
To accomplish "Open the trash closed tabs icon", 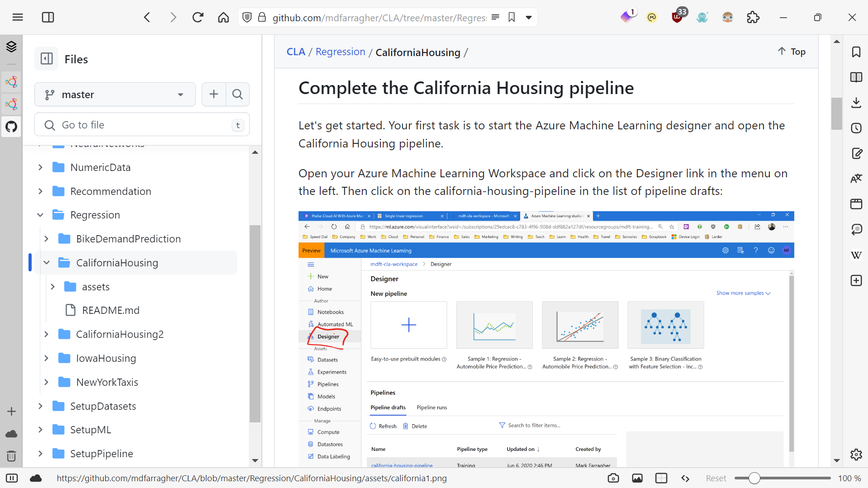I will [11, 455].
